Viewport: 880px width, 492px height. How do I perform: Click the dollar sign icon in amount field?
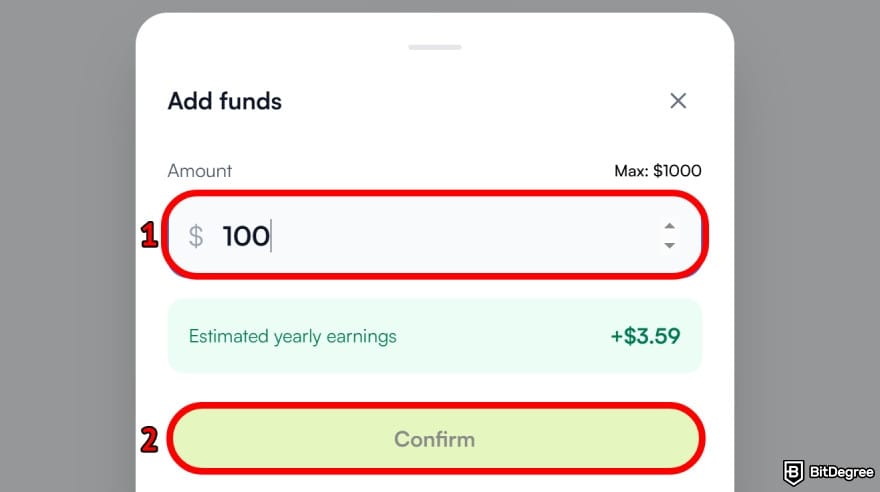[196, 237]
